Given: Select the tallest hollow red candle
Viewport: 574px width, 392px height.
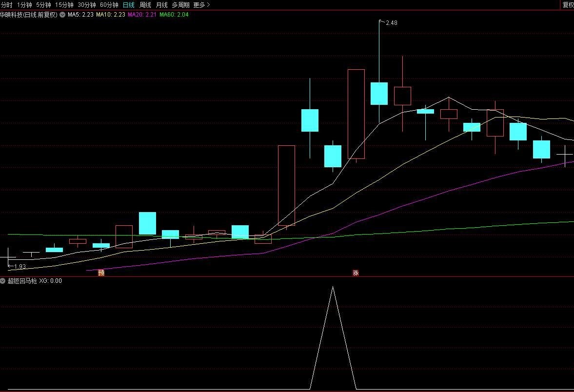Looking at the screenshot, I should [x=356, y=114].
